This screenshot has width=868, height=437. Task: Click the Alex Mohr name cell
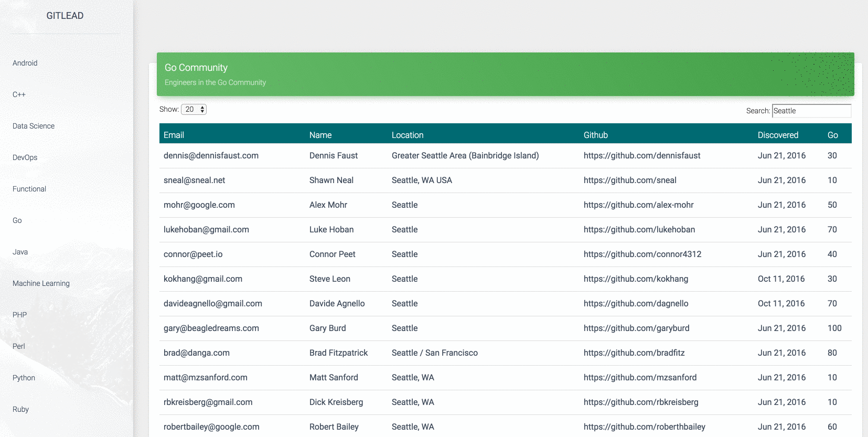pyautogui.click(x=328, y=205)
